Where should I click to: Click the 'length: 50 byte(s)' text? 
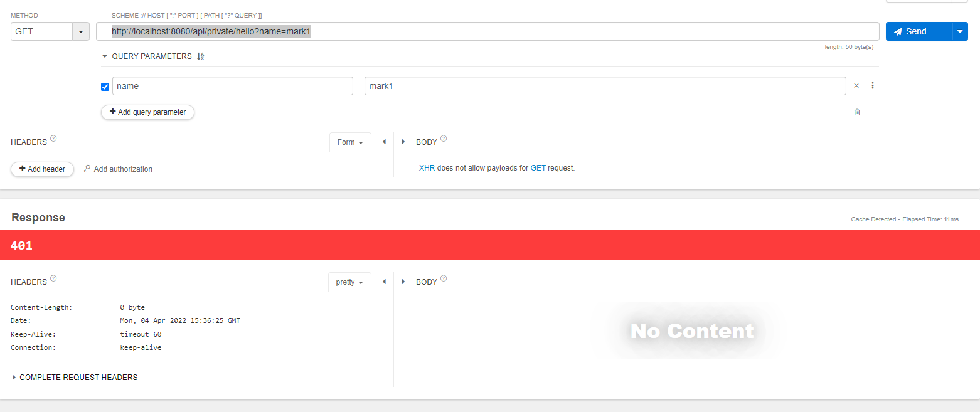tap(849, 47)
